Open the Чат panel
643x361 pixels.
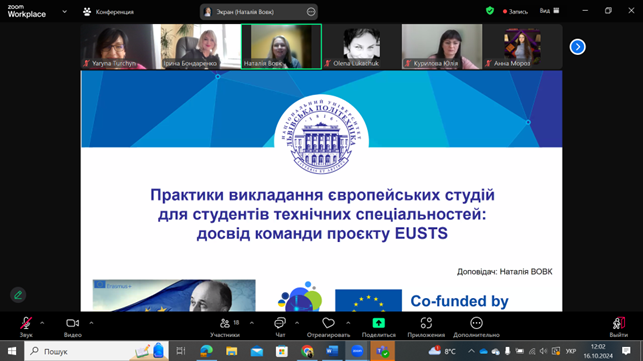pos(280,327)
